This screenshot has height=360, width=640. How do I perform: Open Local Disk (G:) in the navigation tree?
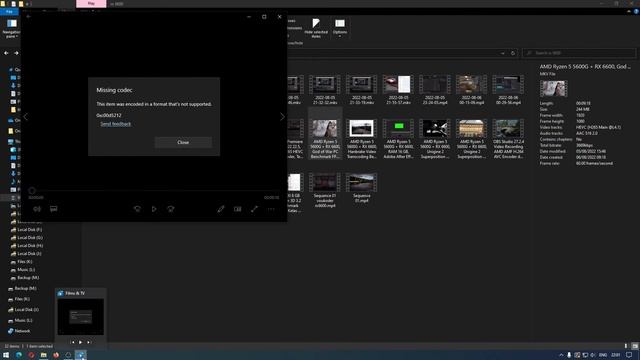tap(29, 238)
